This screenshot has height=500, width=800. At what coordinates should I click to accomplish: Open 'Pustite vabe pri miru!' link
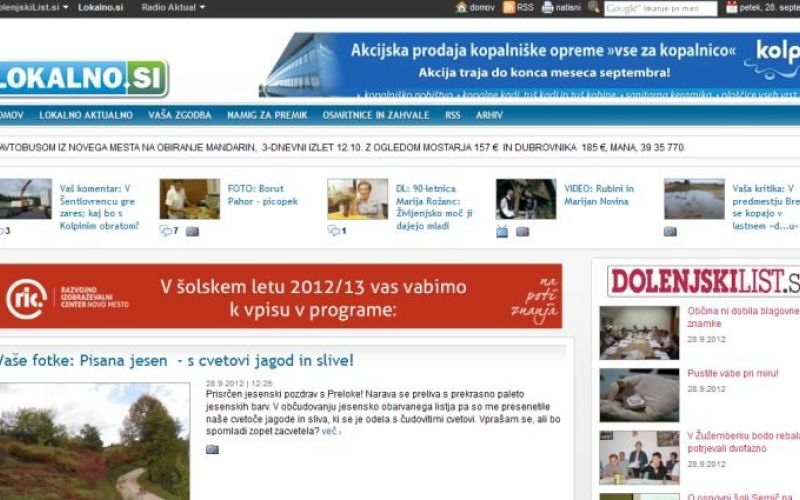[x=733, y=373]
